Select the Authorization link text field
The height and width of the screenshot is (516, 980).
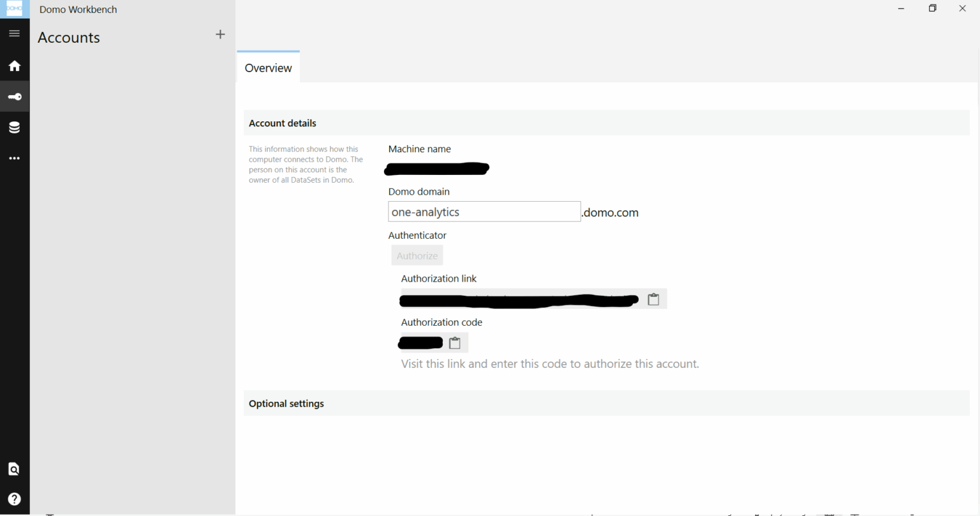pos(518,299)
